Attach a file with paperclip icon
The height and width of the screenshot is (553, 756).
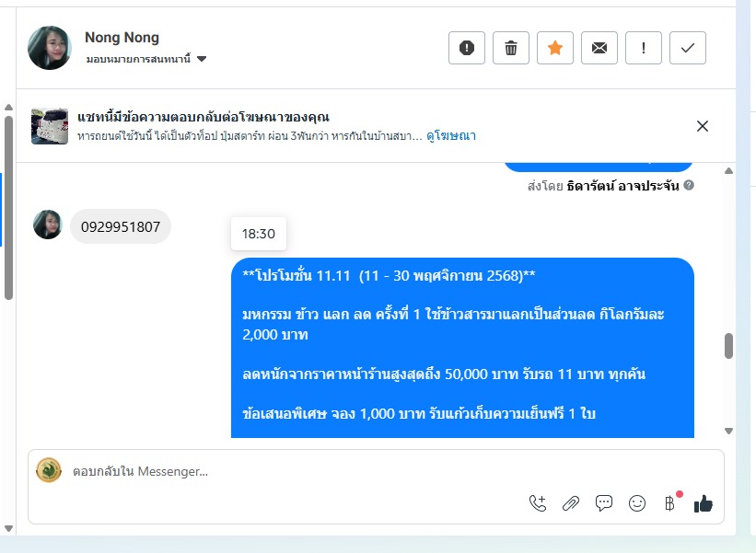click(x=571, y=503)
